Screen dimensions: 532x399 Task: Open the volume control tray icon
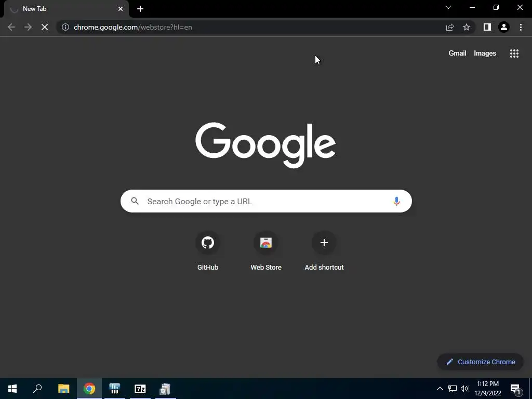464,389
